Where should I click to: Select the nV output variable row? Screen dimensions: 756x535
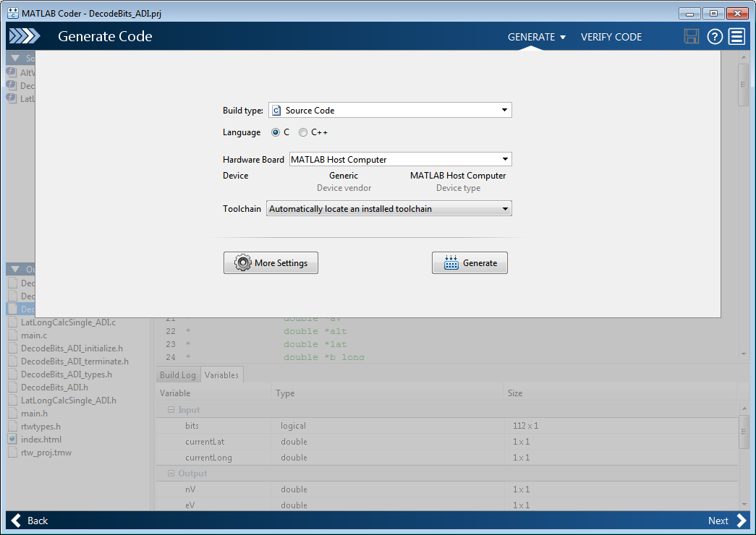447,489
